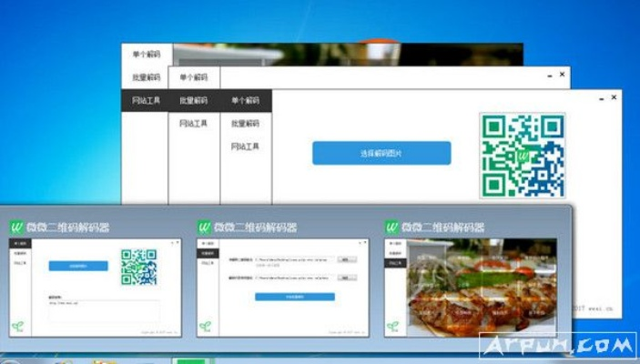Click highlighted 批量解码 tab in the middle window
Image resolution: width=640 pixels, height=364 pixels.
194,100
